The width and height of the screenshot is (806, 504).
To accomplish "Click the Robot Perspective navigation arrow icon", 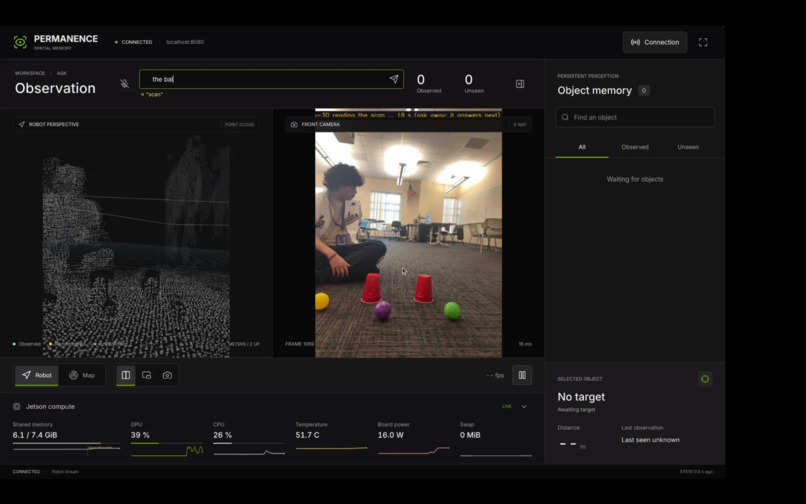I will point(22,124).
